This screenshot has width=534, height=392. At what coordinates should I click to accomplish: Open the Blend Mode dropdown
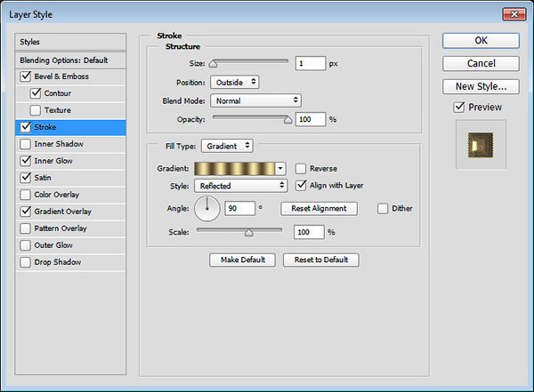tap(255, 100)
